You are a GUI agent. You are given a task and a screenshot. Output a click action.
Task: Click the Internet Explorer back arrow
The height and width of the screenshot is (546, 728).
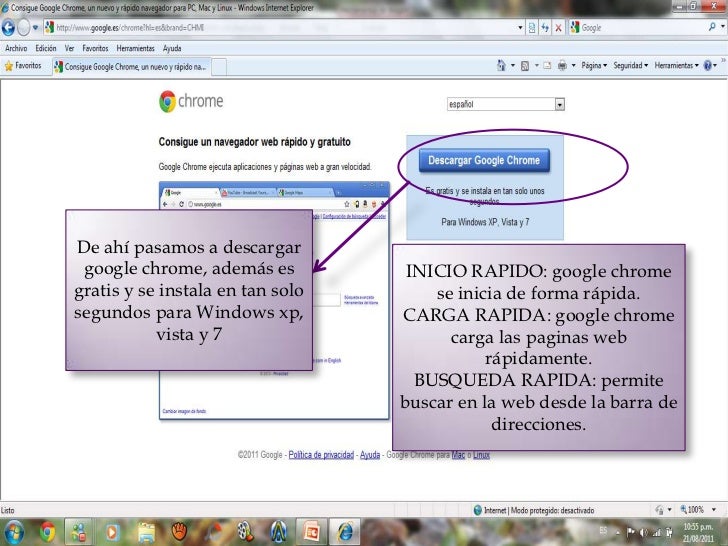point(8,27)
